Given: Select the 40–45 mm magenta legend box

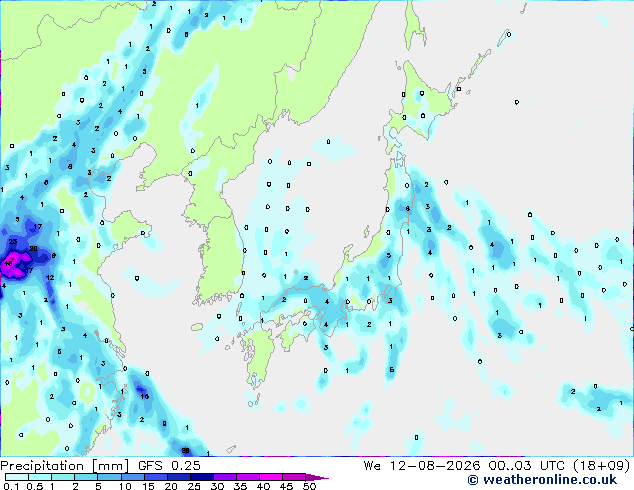Looking at the screenshot, I should [x=271, y=477].
